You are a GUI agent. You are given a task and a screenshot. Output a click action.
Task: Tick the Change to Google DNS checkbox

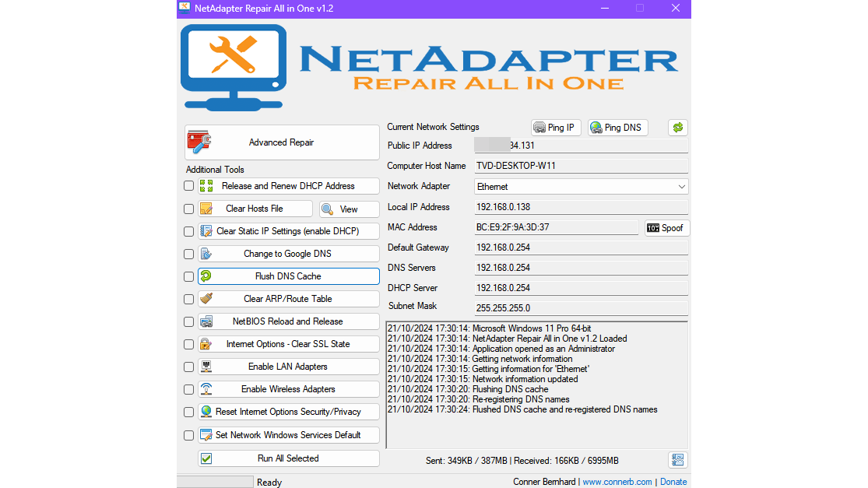pyautogui.click(x=188, y=254)
